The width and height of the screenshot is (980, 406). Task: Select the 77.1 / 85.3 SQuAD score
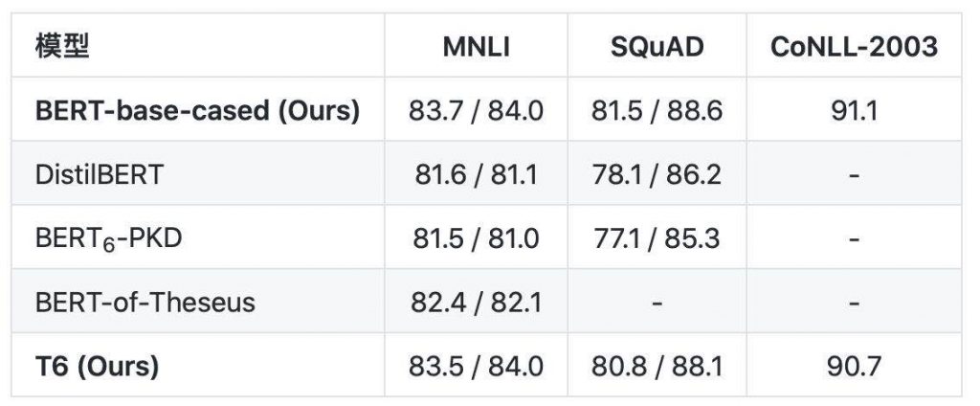pyautogui.click(x=657, y=238)
